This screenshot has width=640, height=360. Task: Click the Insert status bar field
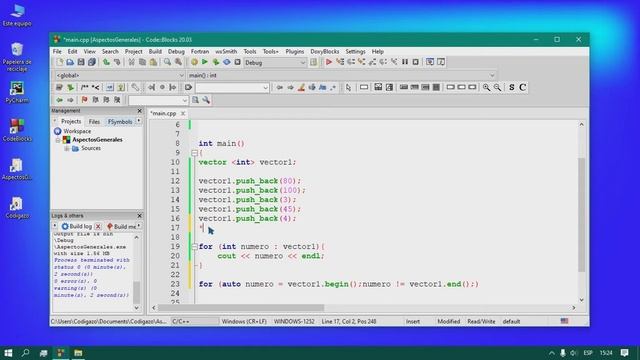point(413,322)
